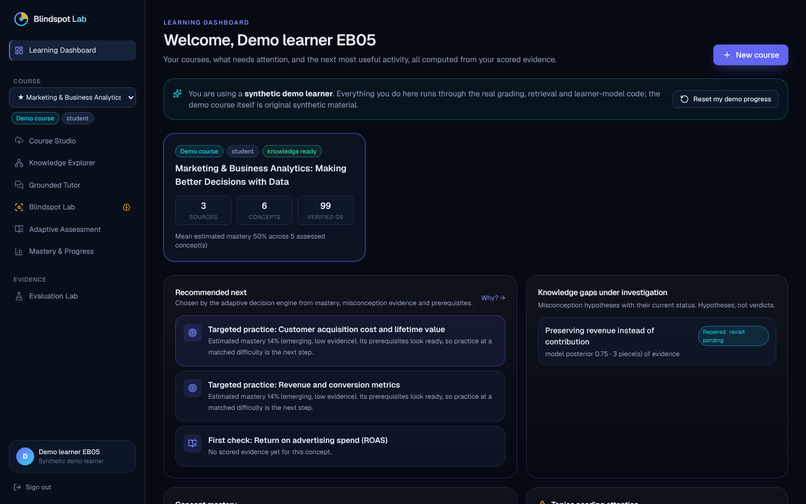Click the plus icon on New course

pos(727,55)
